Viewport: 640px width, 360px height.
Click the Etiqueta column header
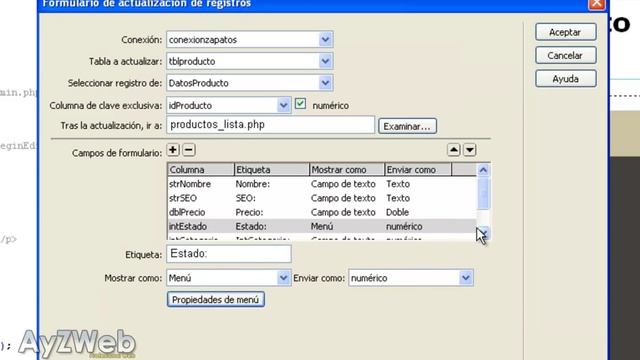(x=272, y=169)
